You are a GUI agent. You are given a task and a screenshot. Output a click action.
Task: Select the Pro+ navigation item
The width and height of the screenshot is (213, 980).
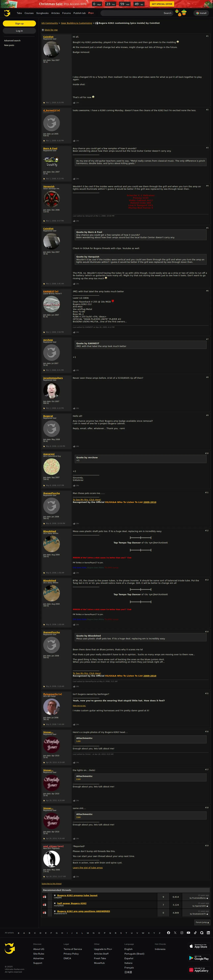(x=91, y=13)
